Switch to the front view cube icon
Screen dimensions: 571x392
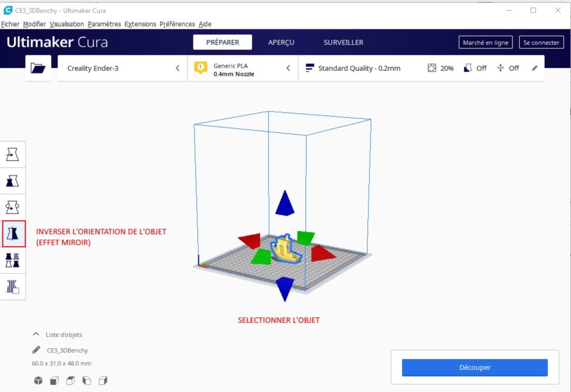tap(54, 381)
